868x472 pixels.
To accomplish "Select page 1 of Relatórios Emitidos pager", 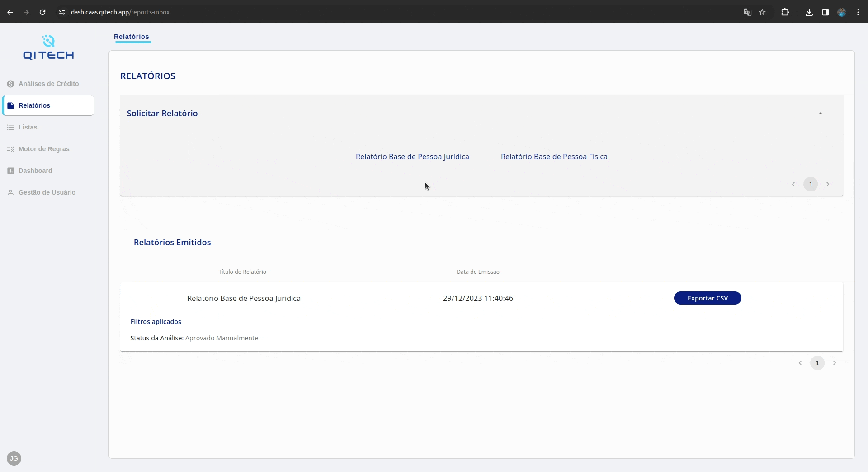I will pyautogui.click(x=817, y=363).
